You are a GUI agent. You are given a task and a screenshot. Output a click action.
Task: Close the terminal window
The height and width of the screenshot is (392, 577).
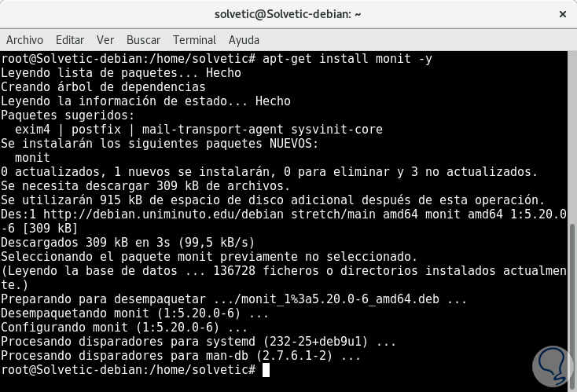coord(563,14)
